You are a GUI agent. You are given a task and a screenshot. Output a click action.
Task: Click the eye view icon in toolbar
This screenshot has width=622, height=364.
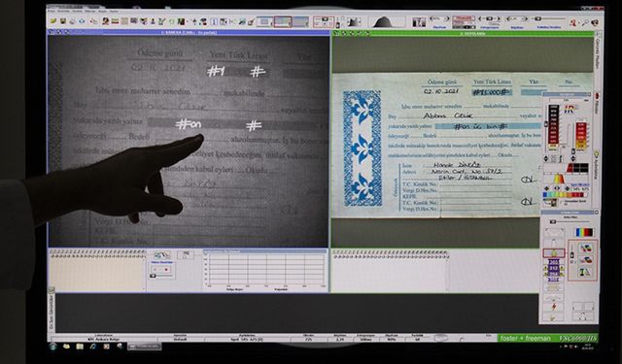pos(82,21)
